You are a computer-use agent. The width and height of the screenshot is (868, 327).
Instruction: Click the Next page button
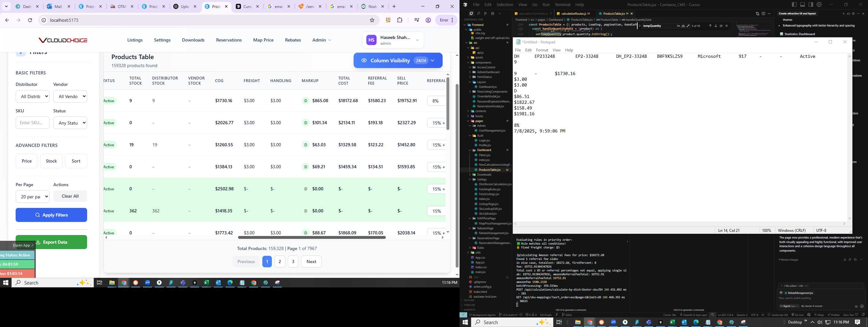pyautogui.click(x=311, y=261)
